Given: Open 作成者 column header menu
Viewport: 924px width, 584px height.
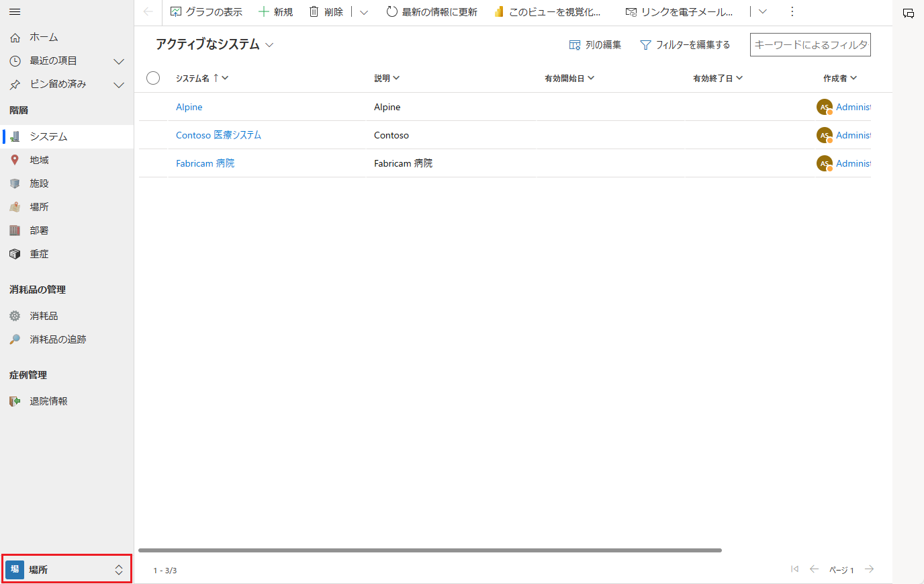Looking at the screenshot, I should coord(840,79).
